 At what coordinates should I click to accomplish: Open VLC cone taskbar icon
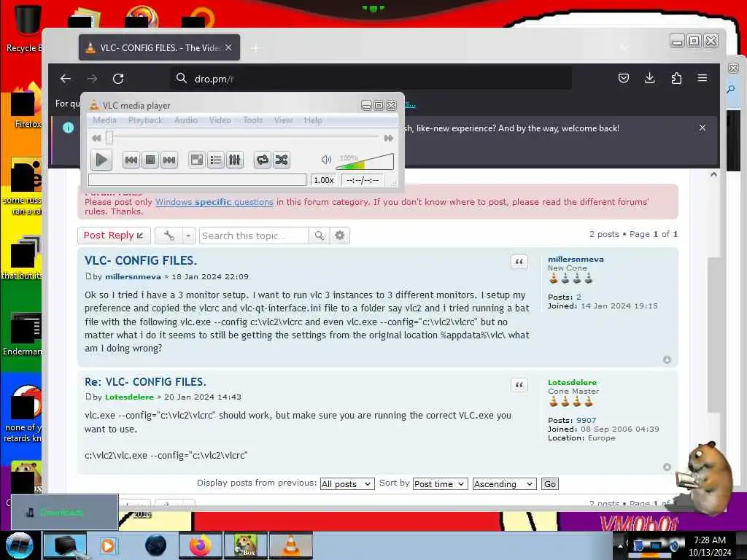pyautogui.click(x=291, y=545)
